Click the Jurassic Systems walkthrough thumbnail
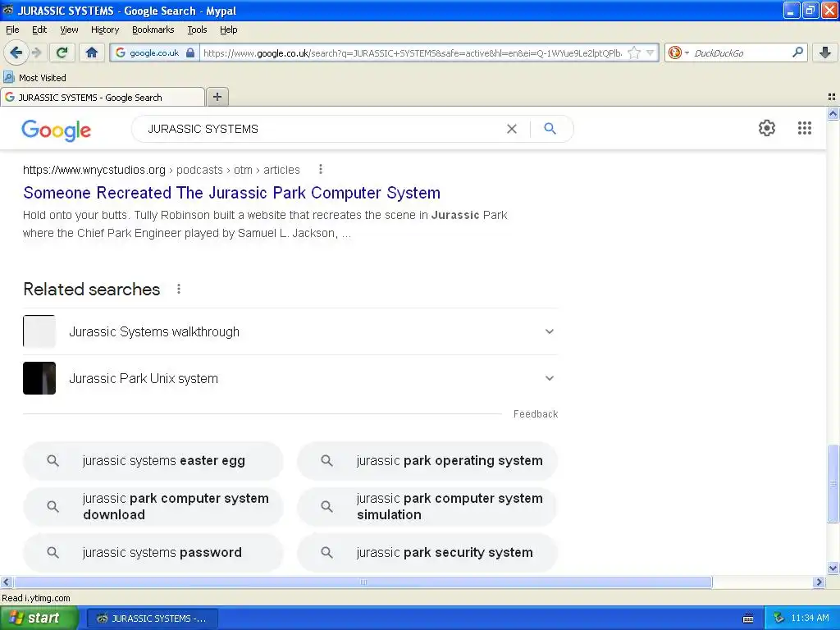840x630 pixels. (x=39, y=331)
